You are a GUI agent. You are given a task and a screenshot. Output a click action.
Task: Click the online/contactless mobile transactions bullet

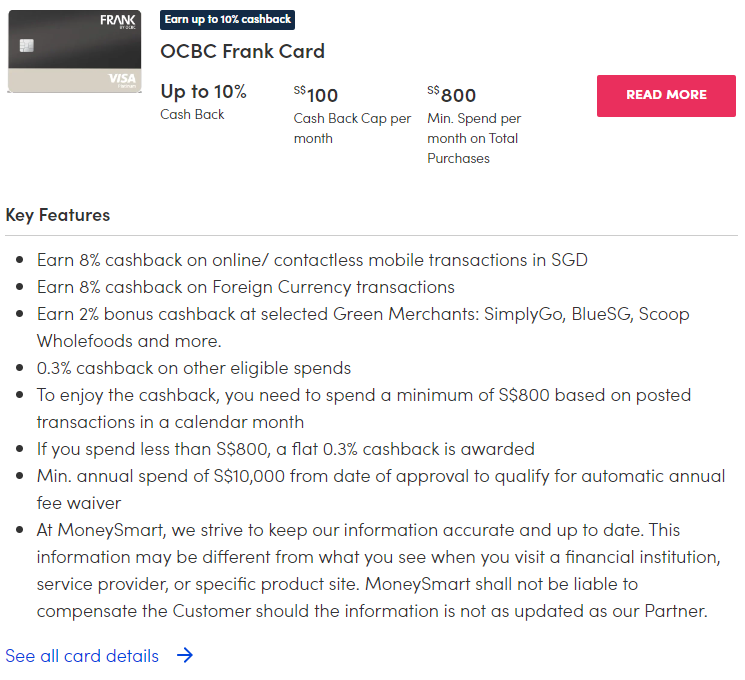(x=312, y=260)
